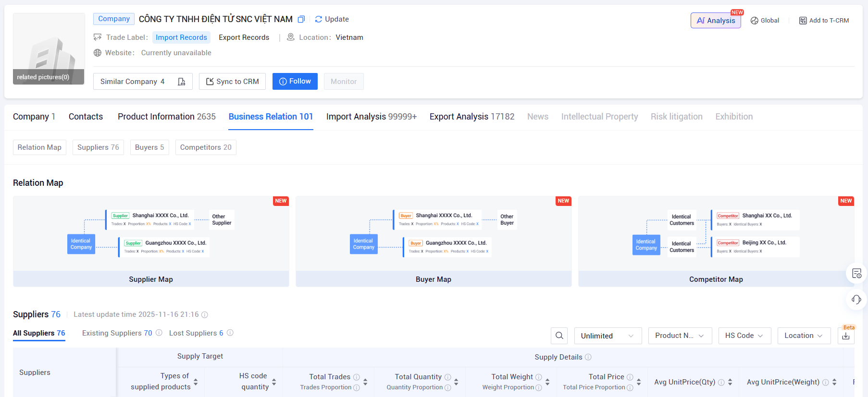Image resolution: width=868 pixels, height=397 pixels.
Task: Open the Risk litigation tab
Action: [677, 117]
